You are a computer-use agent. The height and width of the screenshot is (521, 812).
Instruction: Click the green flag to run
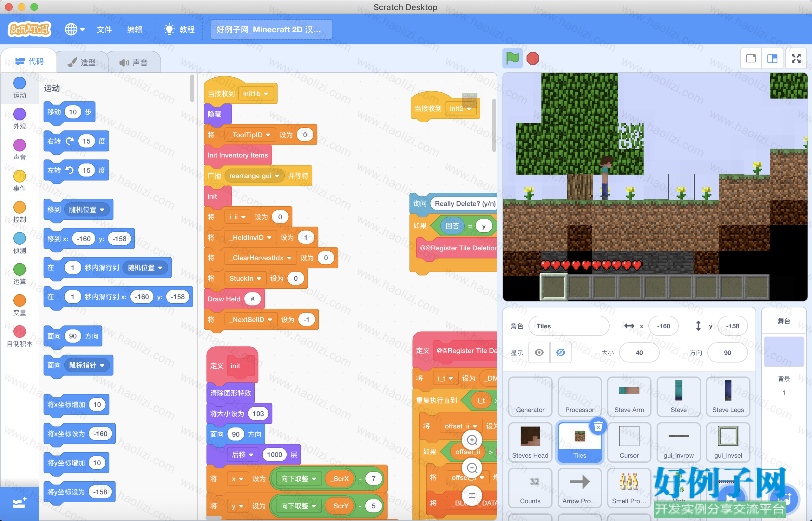point(512,58)
